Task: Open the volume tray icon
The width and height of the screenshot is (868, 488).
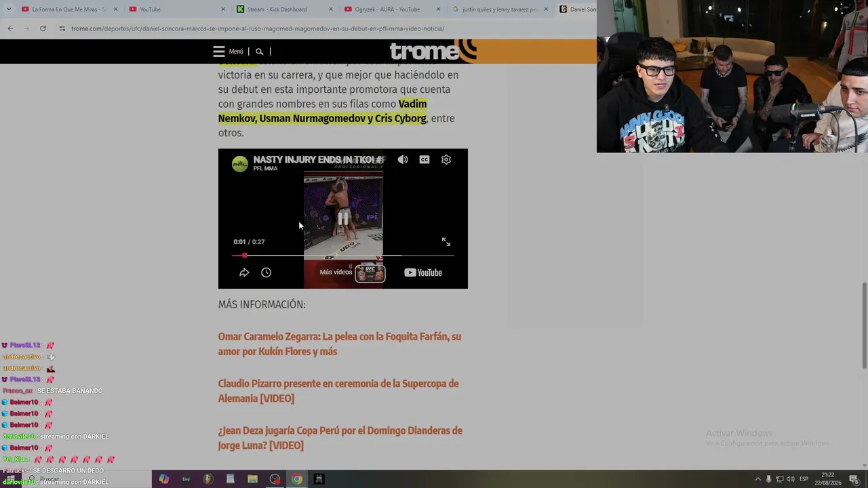Action: pos(791,479)
